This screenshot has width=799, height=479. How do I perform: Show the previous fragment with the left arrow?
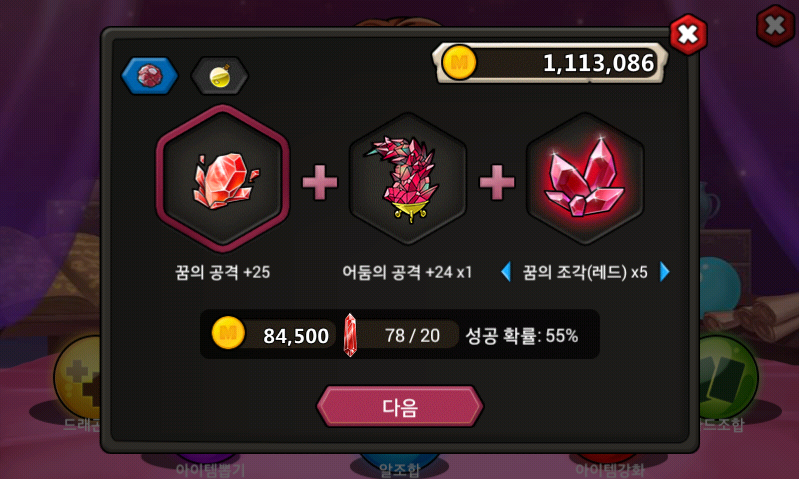point(506,272)
